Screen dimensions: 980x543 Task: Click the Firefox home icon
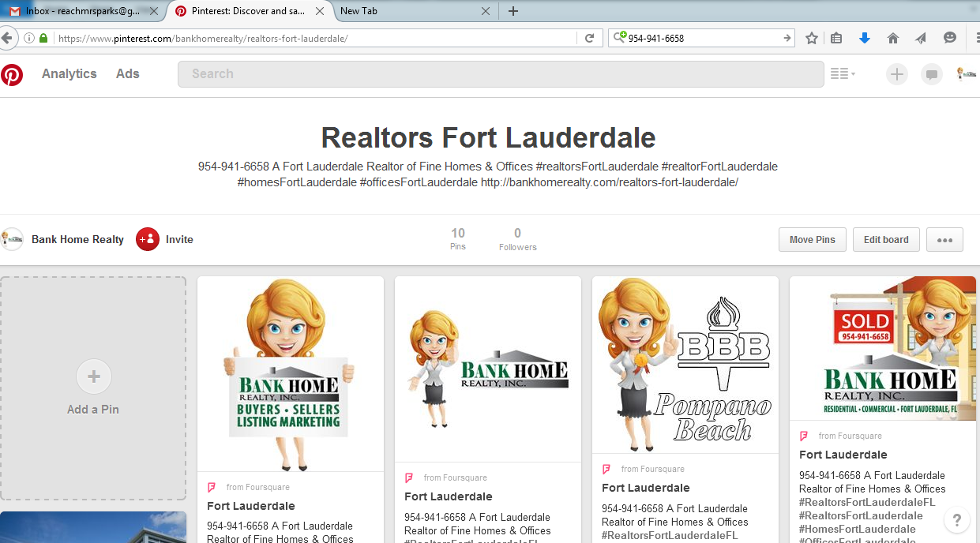click(x=893, y=38)
